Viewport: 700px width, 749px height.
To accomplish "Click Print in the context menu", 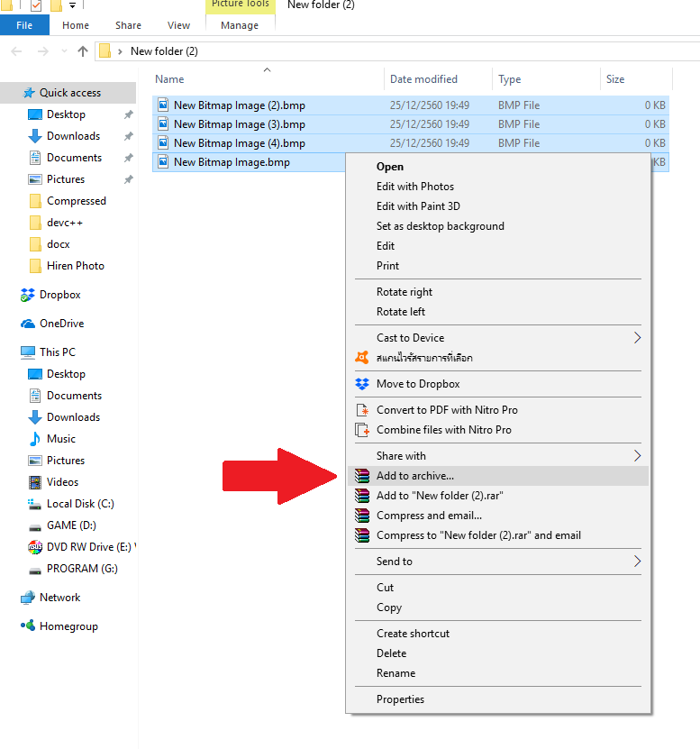I will [496, 266].
